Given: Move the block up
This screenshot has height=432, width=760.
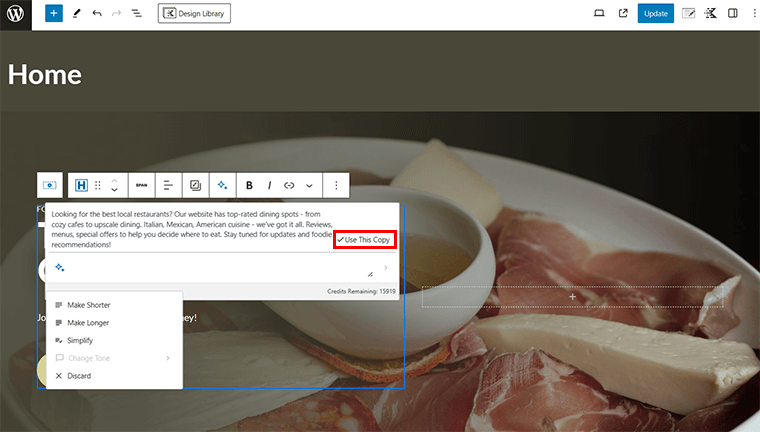Looking at the screenshot, I should 114,180.
